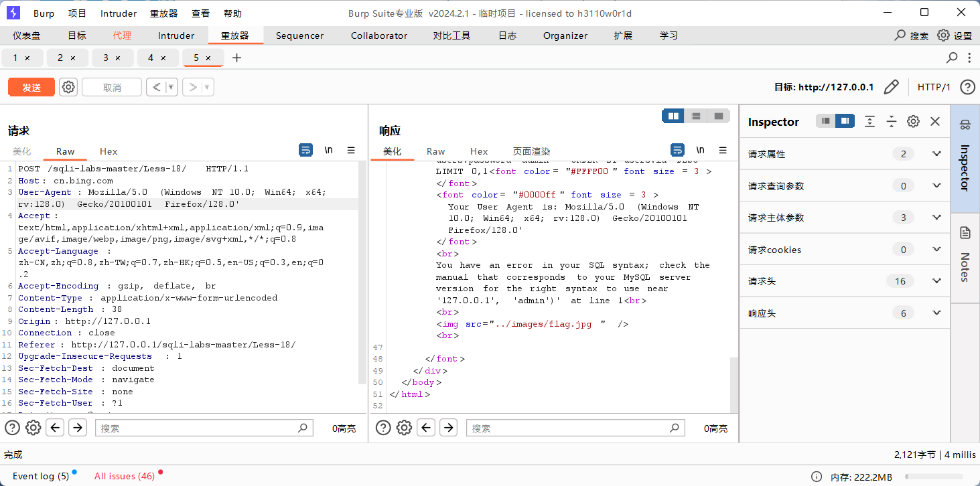Switch response view to 页面渲染 tab
The height and width of the screenshot is (486, 980).
coord(531,151)
